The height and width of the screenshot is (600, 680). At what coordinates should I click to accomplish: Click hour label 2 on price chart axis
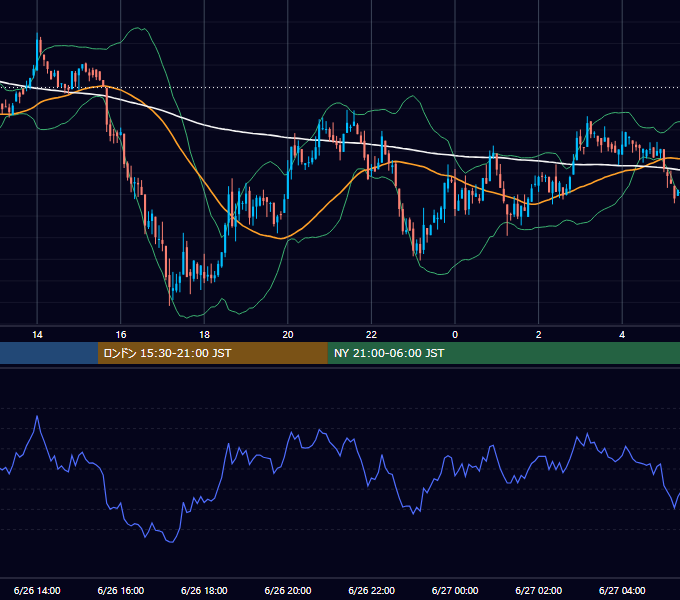click(539, 334)
